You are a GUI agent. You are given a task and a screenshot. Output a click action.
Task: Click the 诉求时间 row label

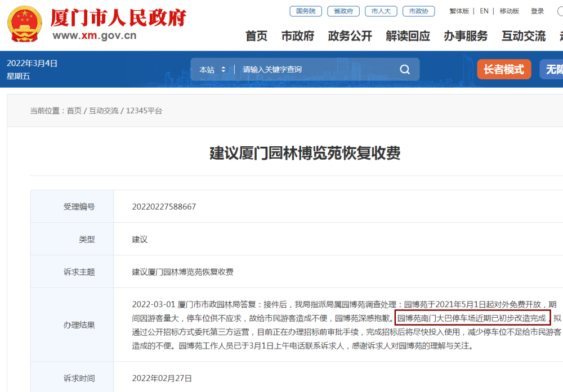click(x=79, y=379)
